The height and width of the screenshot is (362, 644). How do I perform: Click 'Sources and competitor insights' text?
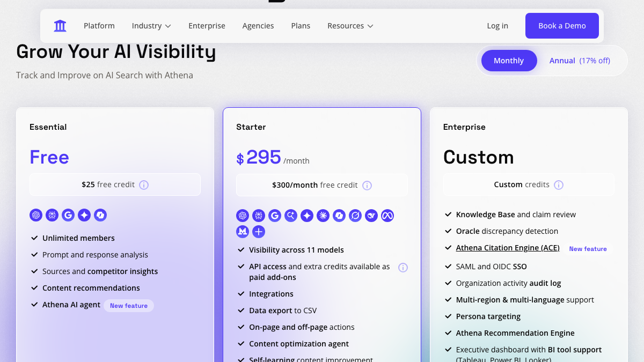coord(100,271)
